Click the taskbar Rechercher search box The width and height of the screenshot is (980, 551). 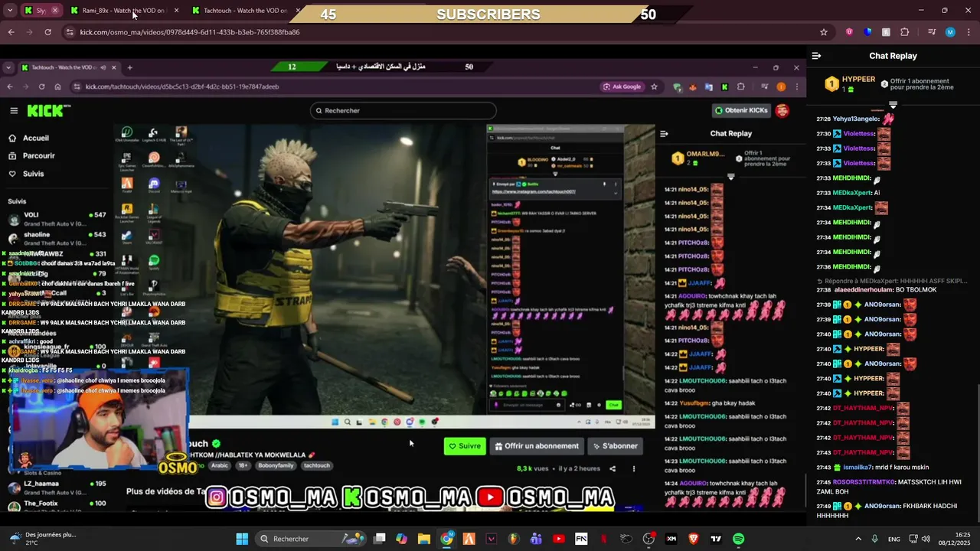click(310, 539)
